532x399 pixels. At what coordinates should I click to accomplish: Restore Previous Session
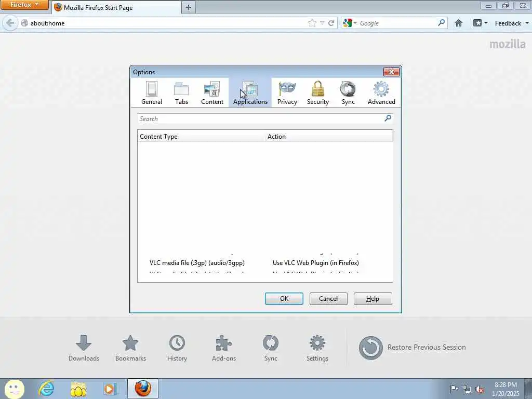click(x=412, y=348)
